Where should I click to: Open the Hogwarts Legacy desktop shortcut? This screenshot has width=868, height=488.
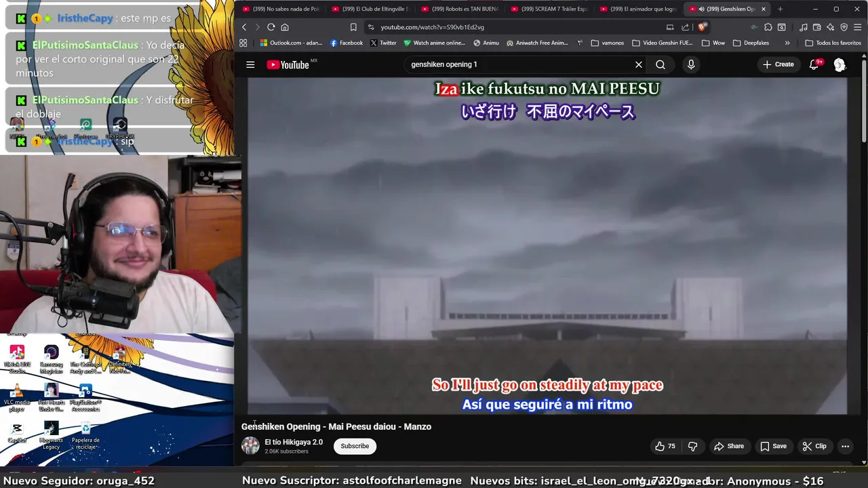51,435
